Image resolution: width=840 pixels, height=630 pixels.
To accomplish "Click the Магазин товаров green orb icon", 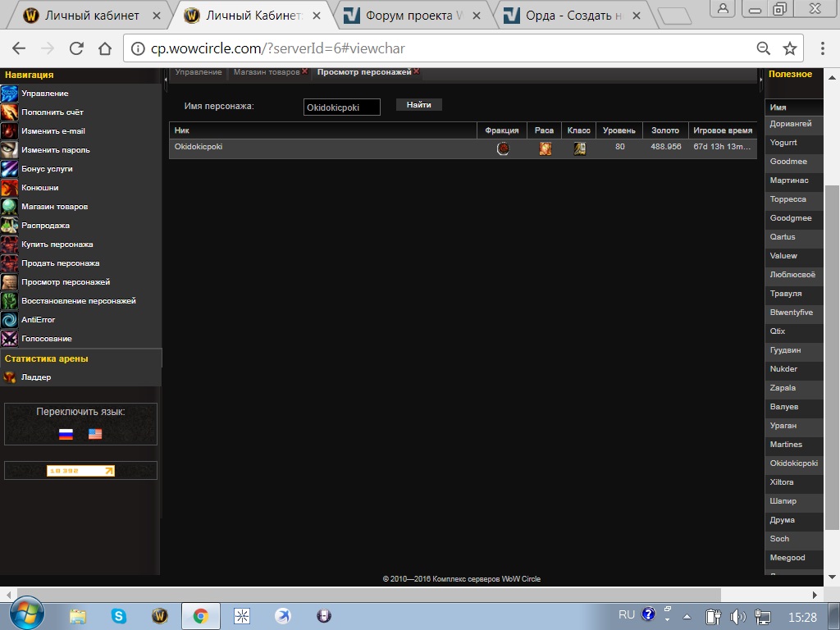I will point(9,207).
